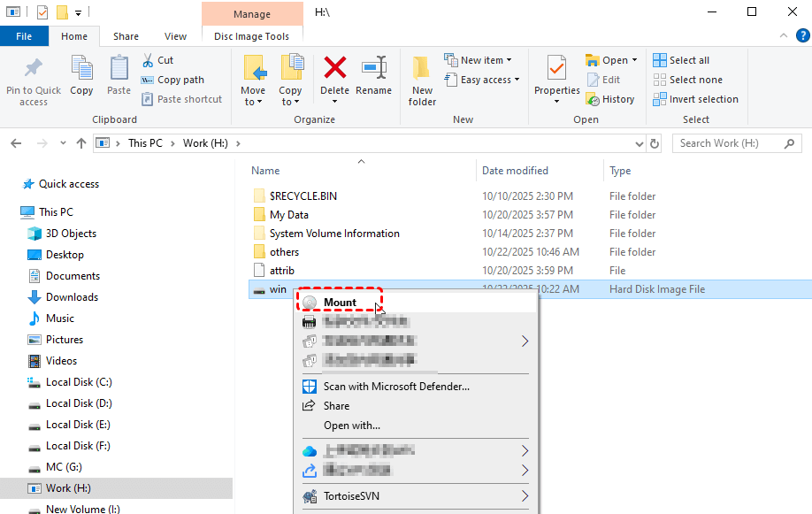
Task: Click the Copy icon in Clipboard group
Action: (81, 69)
